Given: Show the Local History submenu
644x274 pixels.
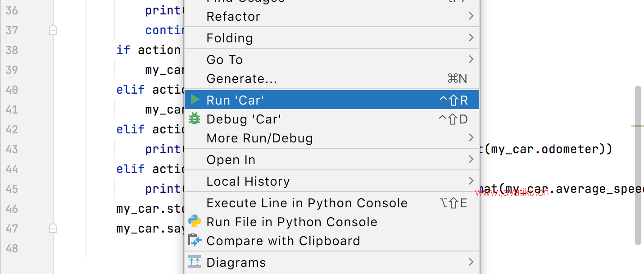Looking at the screenshot, I should (332, 181).
